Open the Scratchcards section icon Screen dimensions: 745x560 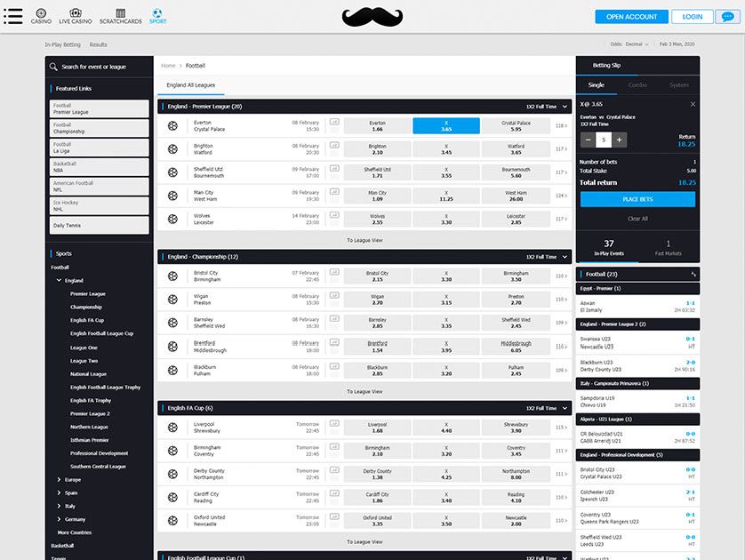pyautogui.click(x=121, y=16)
